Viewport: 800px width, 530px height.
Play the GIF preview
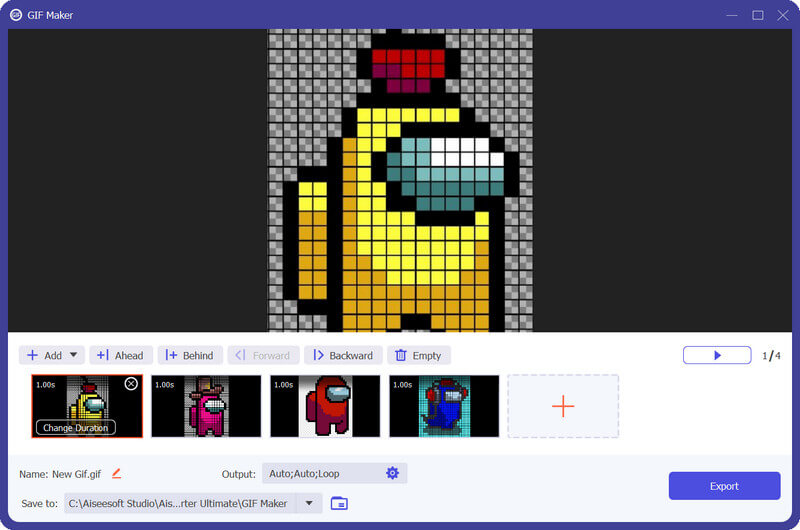click(717, 355)
